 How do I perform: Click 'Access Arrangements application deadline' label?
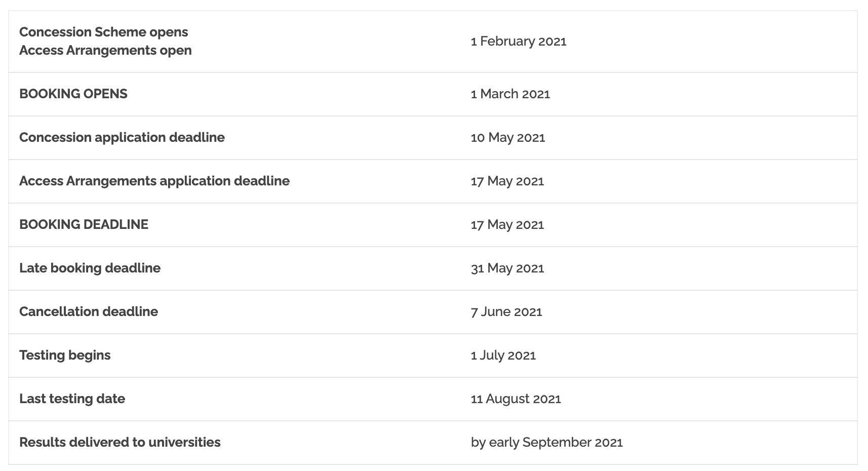[154, 181]
